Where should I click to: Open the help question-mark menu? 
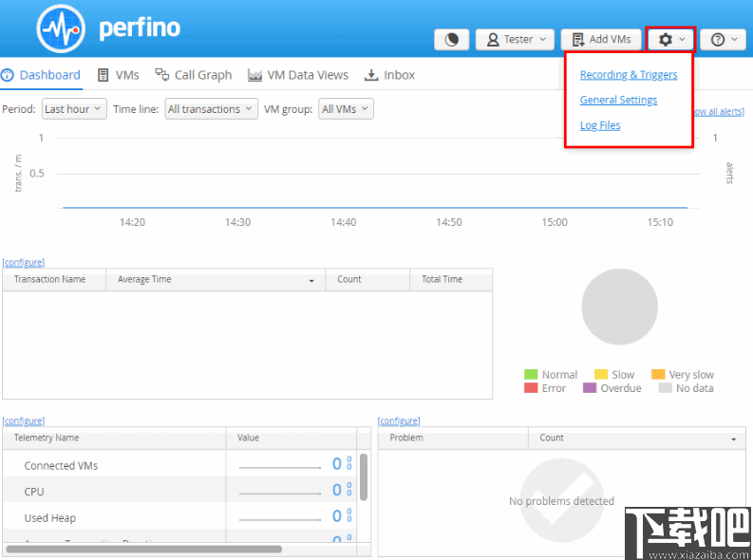click(723, 39)
